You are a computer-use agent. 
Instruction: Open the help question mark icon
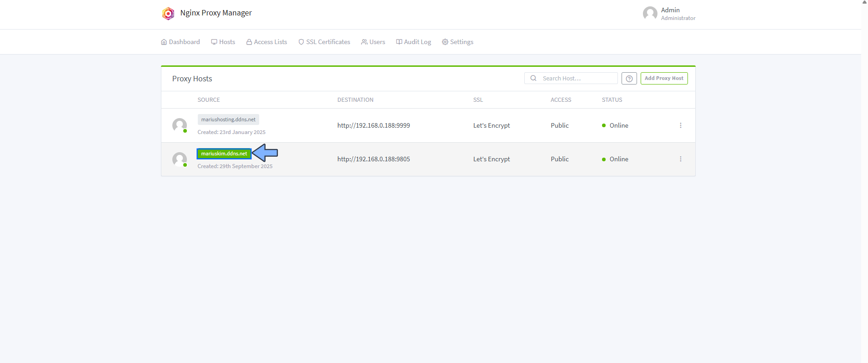pos(629,79)
